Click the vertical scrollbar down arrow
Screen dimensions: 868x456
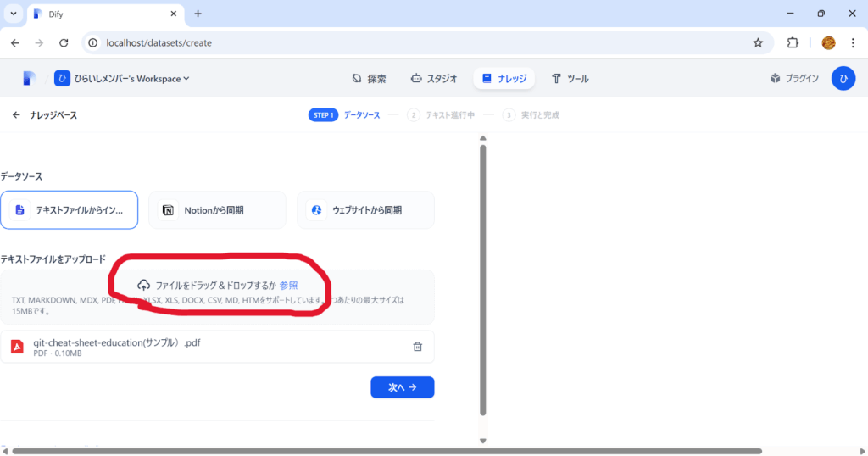tap(482, 441)
